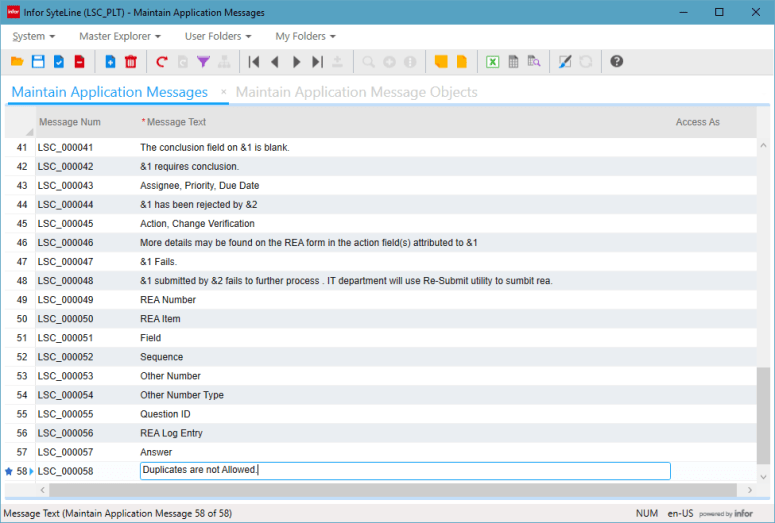
Task: Click the greyed circular plus icon
Action: 389,62
